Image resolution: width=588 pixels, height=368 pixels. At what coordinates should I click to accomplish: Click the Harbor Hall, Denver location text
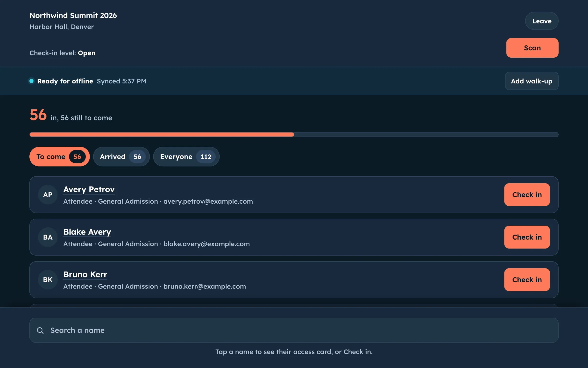(x=62, y=27)
